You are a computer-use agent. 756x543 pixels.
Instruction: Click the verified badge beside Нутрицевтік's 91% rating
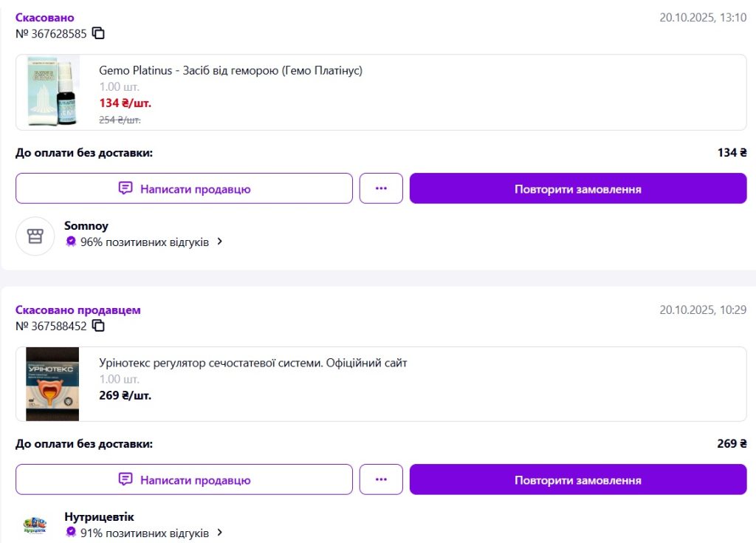coord(71,533)
